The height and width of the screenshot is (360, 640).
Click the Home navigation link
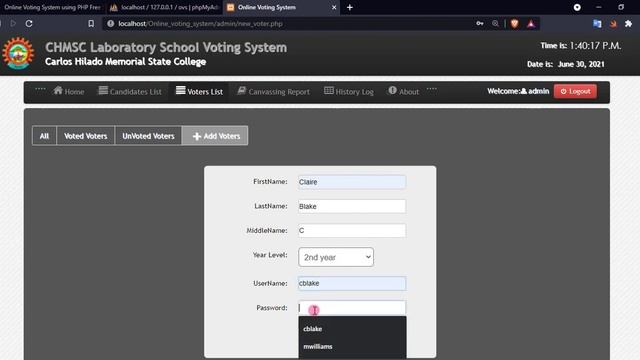[69, 91]
